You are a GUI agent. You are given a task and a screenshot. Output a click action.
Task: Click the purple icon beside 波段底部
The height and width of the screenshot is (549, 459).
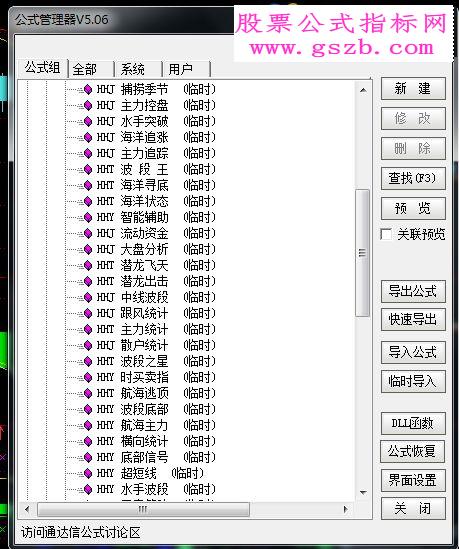[88, 409]
